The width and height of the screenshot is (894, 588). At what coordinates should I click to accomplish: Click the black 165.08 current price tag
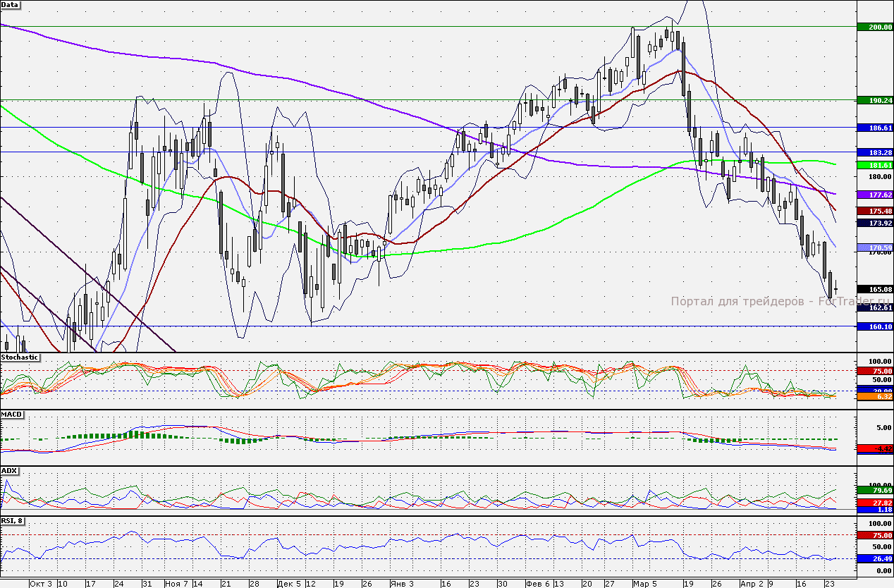click(x=874, y=289)
